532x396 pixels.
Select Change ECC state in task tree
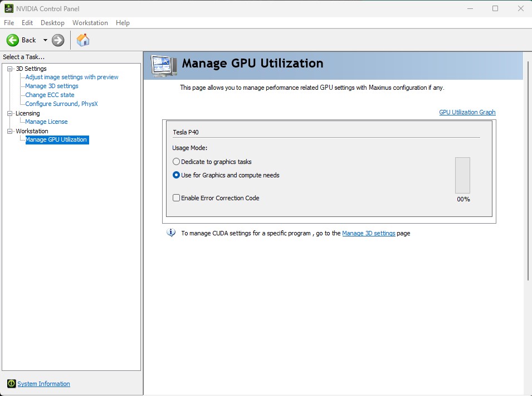point(50,95)
